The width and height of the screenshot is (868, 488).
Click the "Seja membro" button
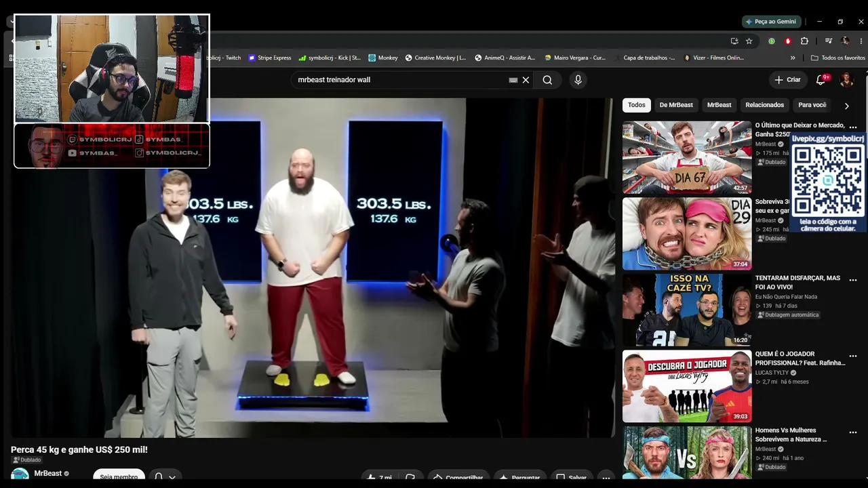119,476
